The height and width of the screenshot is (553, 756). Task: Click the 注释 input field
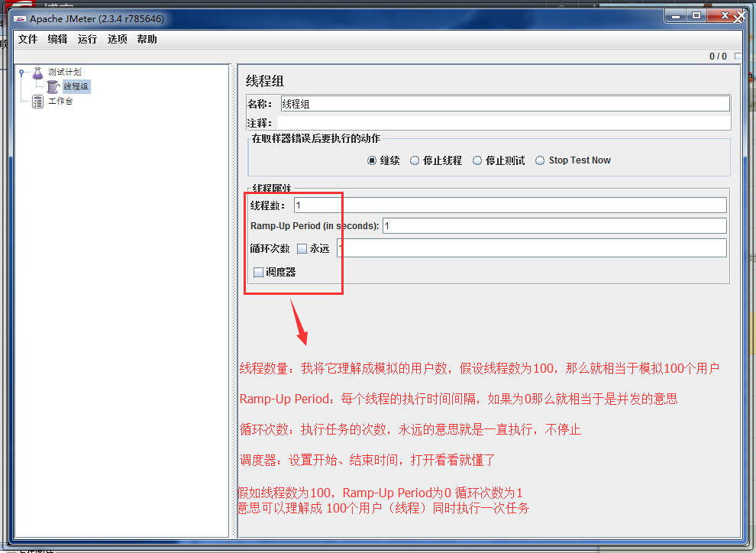click(x=503, y=123)
